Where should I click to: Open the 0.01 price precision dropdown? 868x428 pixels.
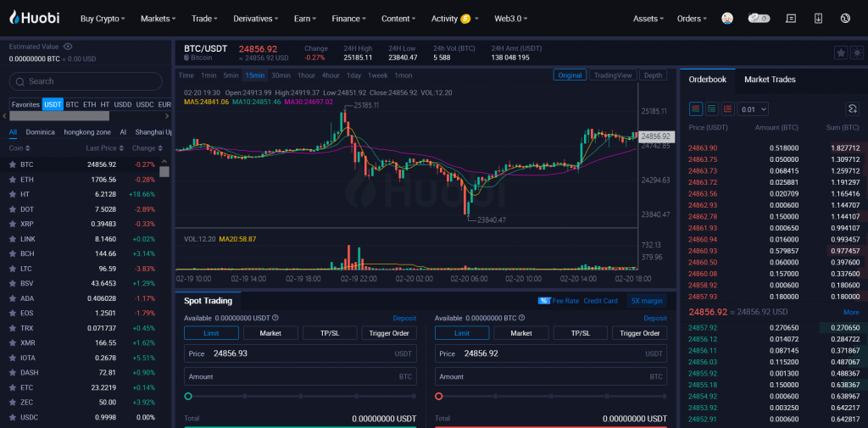(753, 109)
